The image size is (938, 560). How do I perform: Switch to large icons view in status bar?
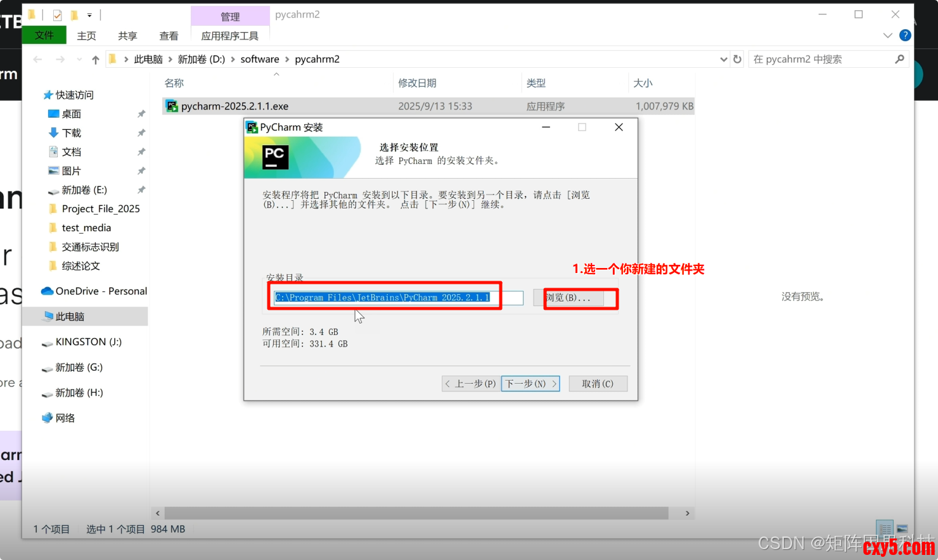pyautogui.click(x=902, y=528)
